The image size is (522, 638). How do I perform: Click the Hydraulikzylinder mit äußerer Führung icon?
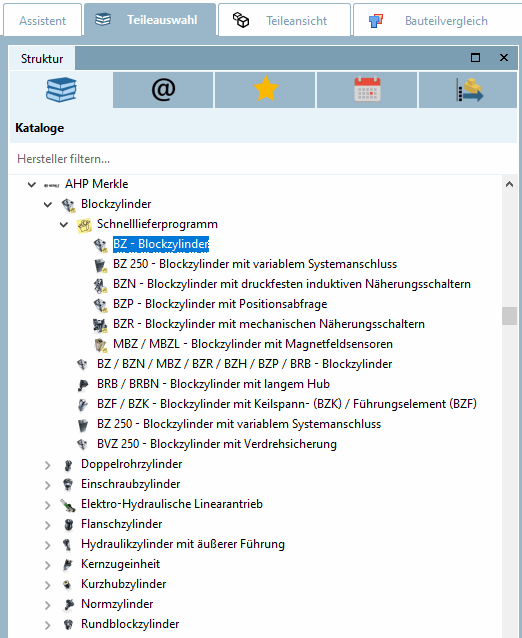(x=68, y=544)
